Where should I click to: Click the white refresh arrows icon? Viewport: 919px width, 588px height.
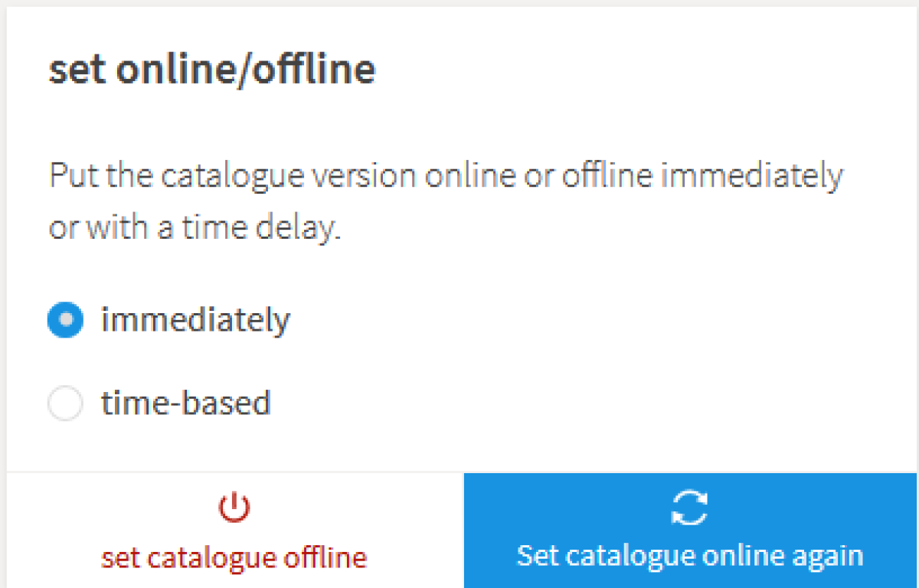689,508
